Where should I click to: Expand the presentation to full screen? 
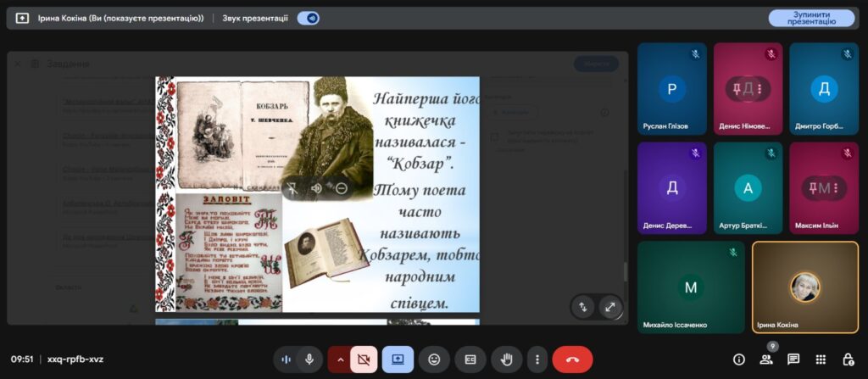tap(609, 307)
